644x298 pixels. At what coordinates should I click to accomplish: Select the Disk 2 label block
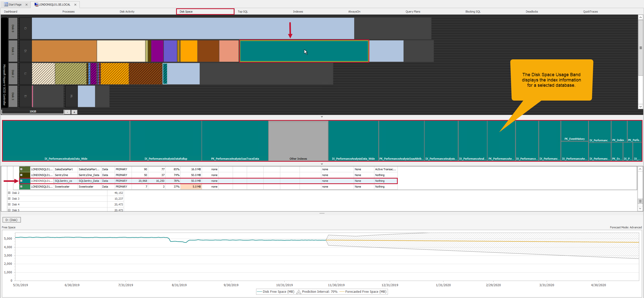(13, 73)
